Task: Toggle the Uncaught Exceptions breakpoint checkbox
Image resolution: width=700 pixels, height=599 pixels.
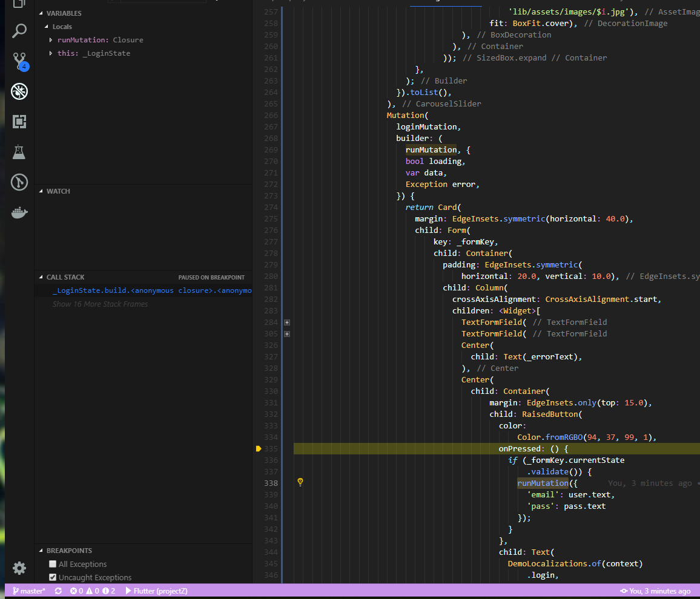Action: click(x=53, y=577)
